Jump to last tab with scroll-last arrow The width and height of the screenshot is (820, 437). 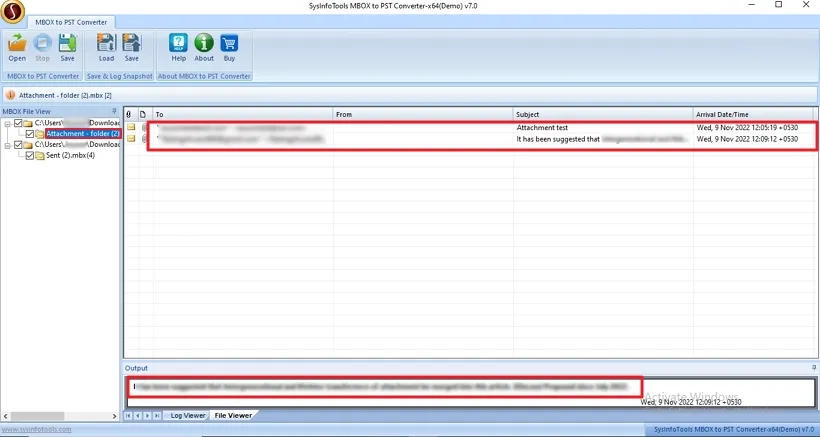[157, 416]
